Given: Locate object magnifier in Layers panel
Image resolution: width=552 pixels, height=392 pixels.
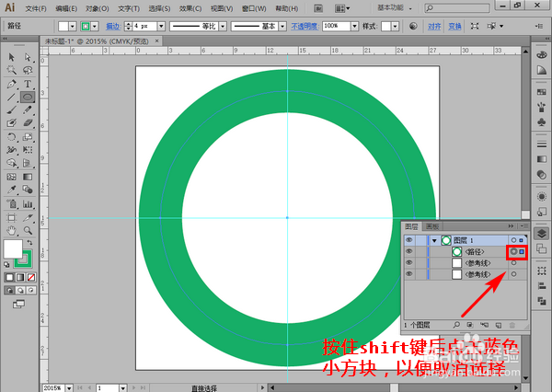Looking at the screenshot, I should 456,325.
